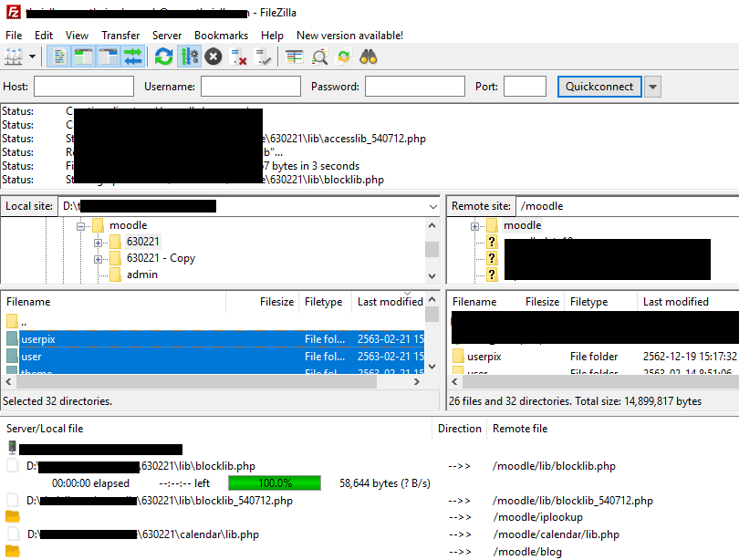The height and width of the screenshot is (560, 739).
Task: Toggle directory comparison icon
Action: [319, 57]
